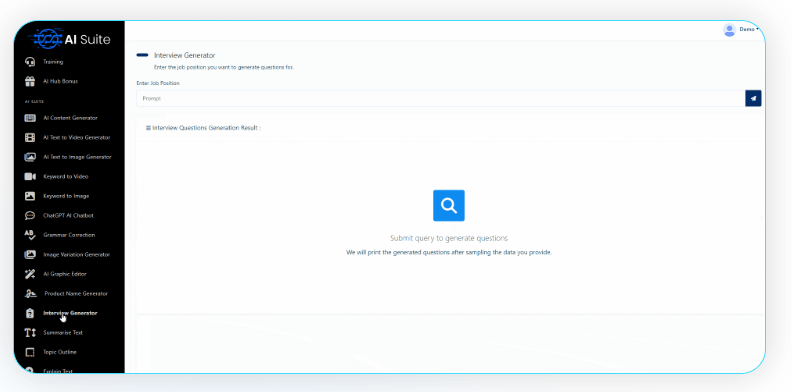The height and width of the screenshot is (392, 792).
Task: Select the Interview Generator sidebar label
Action: tap(70, 313)
